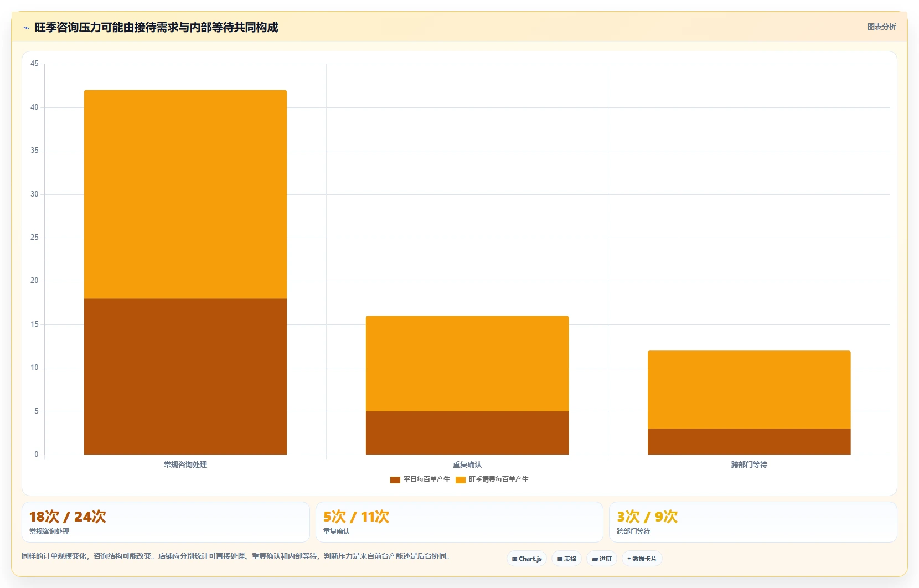Image resolution: width=919 pixels, height=588 pixels.
Task: Toggle the 旺季情景每百单产生 legend series
Action: [492, 479]
